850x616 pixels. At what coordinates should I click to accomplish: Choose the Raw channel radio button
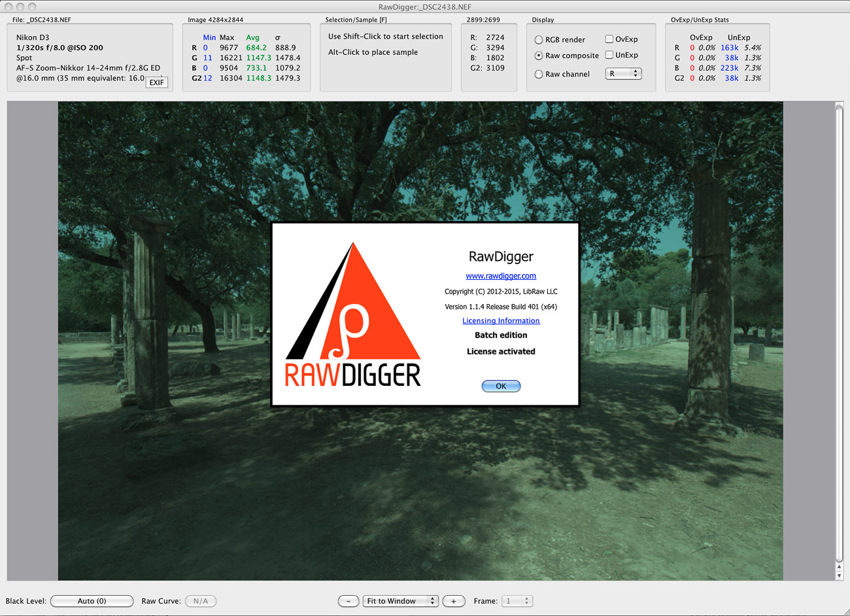(x=539, y=75)
